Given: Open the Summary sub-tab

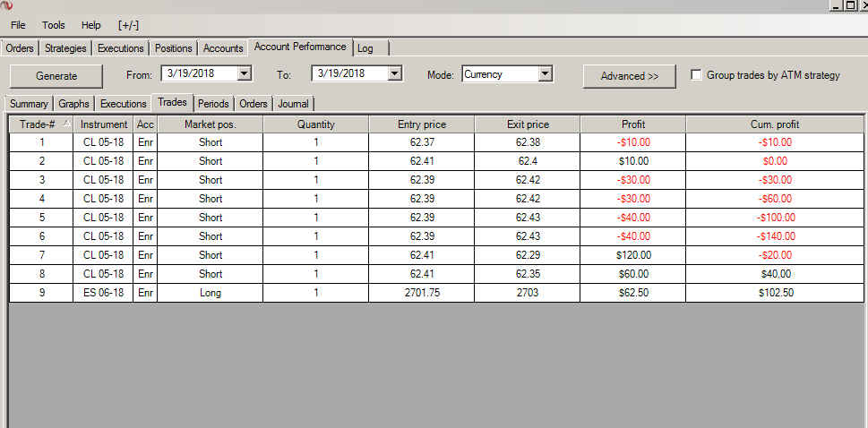Looking at the screenshot, I should coord(29,104).
